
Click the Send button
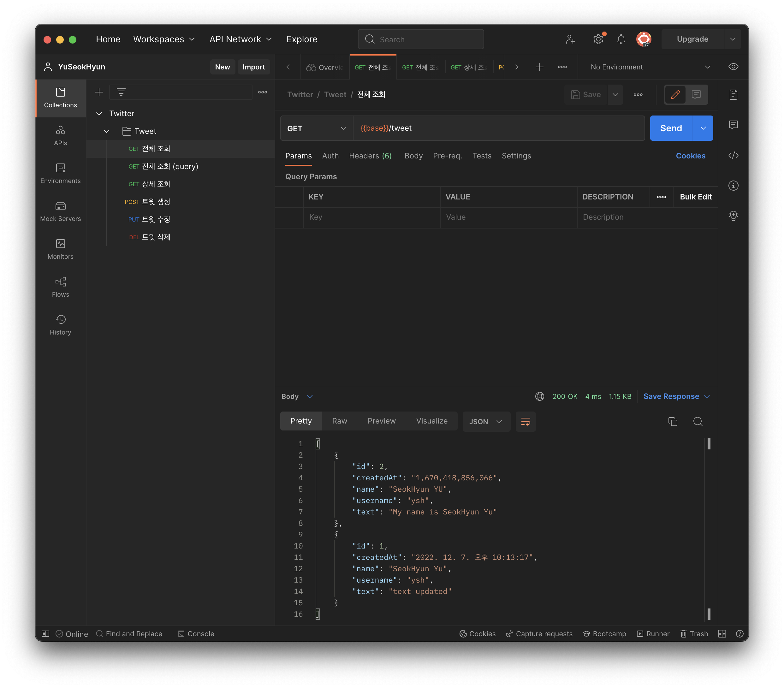(x=671, y=128)
